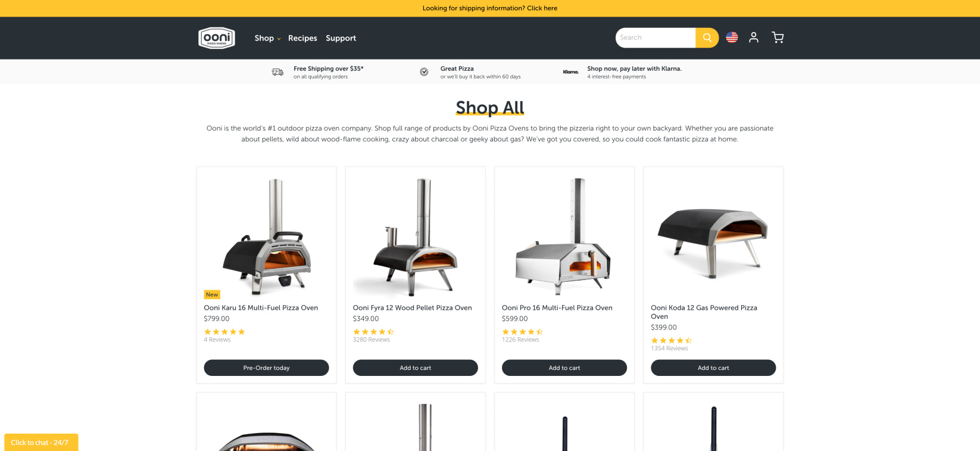Viewport: 980px width, 451px height.
Task: Add Ooni Pro 16 to cart
Action: [x=564, y=368]
